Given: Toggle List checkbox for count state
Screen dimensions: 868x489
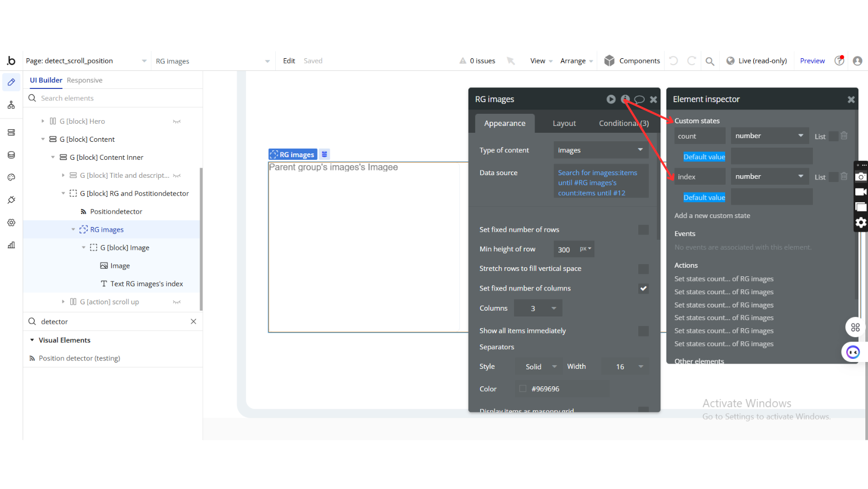Looking at the screenshot, I should pos(834,136).
